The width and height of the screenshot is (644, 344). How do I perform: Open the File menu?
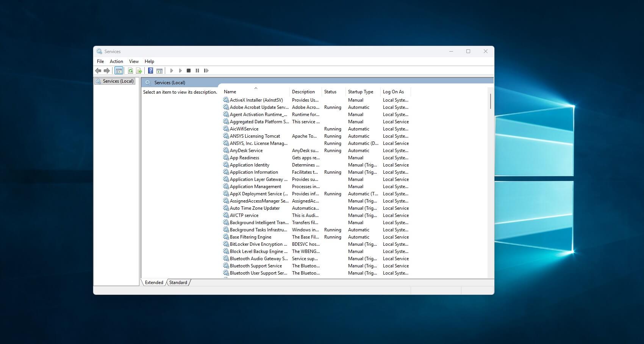tap(100, 61)
